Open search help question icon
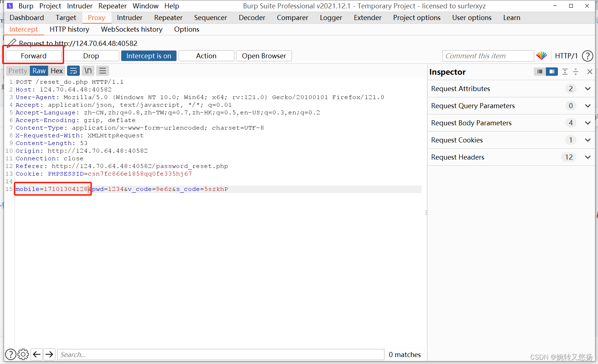598x364 pixels. [x=11, y=354]
